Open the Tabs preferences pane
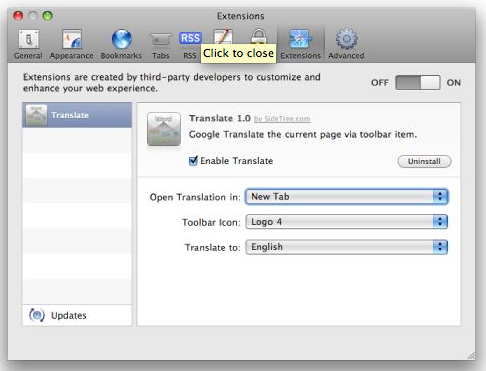 161,46
